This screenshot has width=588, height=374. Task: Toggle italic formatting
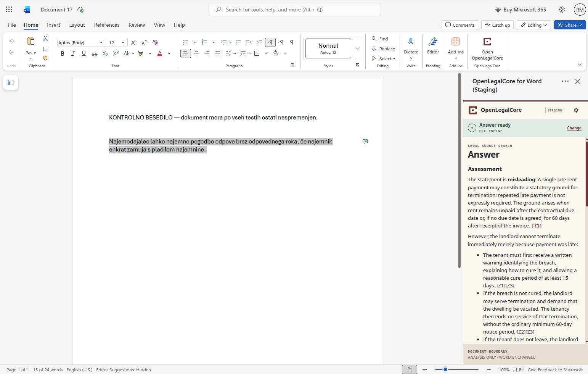click(x=73, y=53)
